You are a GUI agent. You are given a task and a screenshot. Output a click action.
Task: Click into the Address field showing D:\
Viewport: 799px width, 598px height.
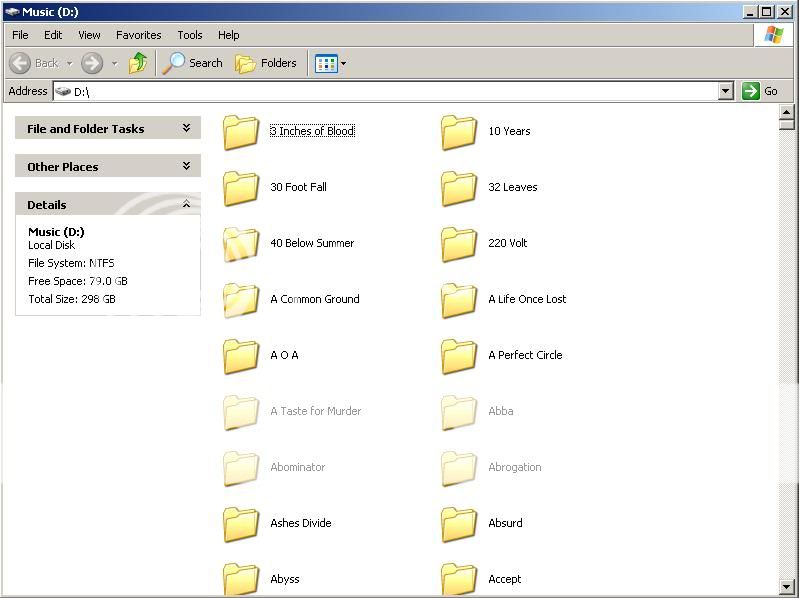click(386, 92)
